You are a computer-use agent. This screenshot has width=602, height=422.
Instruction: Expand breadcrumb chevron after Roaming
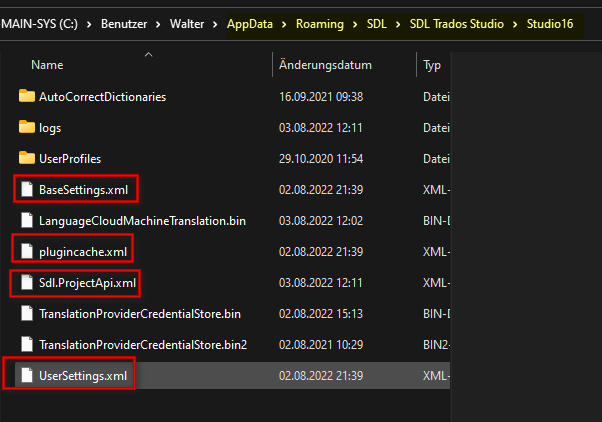(x=355, y=25)
